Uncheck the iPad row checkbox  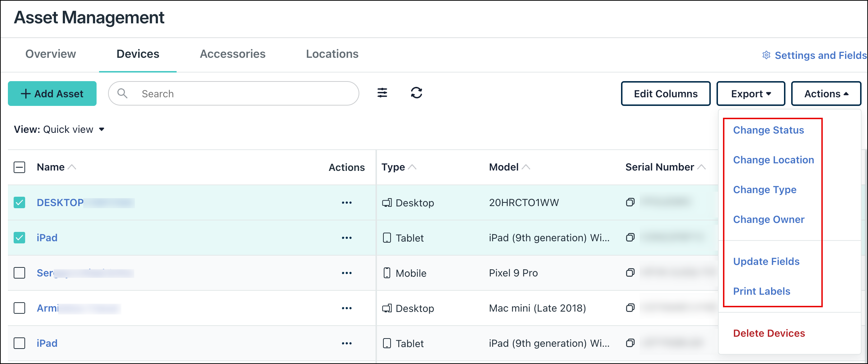click(x=19, y=237)
